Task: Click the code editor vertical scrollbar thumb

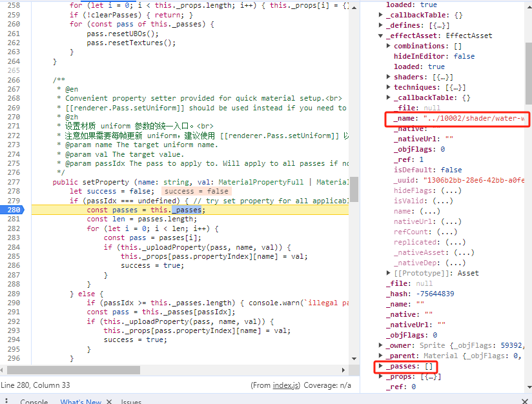Action: point(354,189)
